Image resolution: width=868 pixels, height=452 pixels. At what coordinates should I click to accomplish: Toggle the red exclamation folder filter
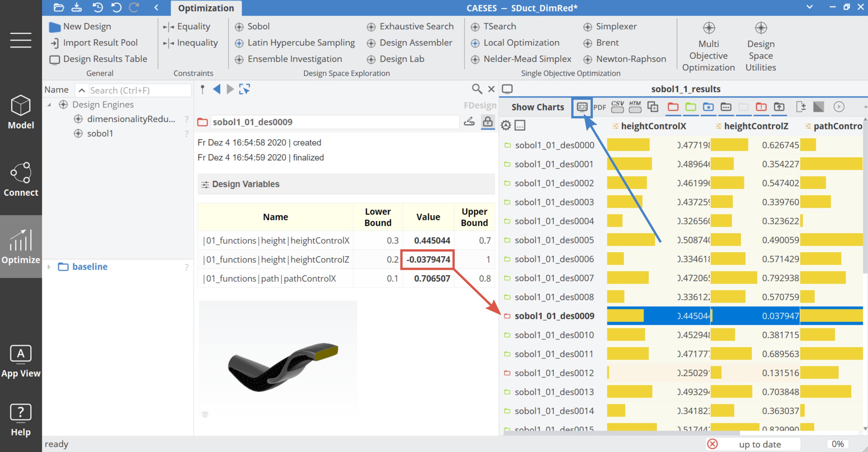[761, 107]
